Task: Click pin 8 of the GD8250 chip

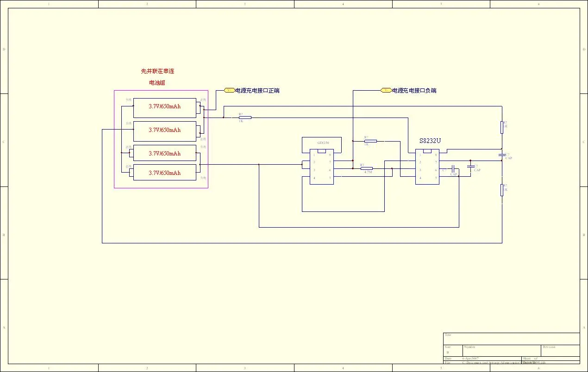Action: click(330, 155)
